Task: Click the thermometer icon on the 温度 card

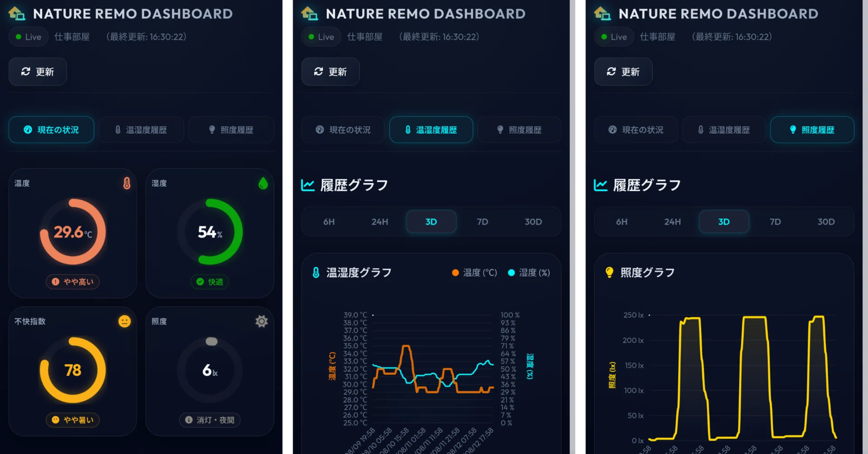Action: click(x=127, y=183)
